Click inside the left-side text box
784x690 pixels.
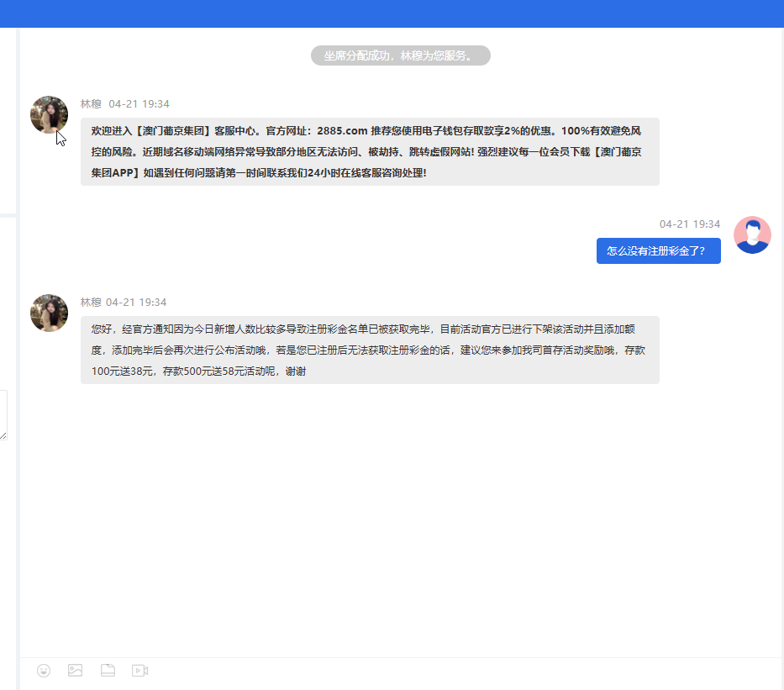click(3, 412)
